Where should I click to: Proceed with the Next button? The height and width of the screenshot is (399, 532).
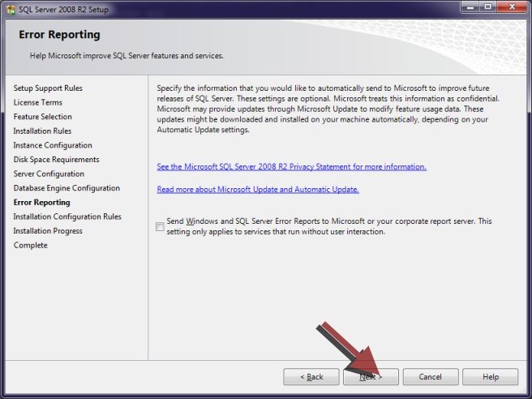[x=371, y=376]
